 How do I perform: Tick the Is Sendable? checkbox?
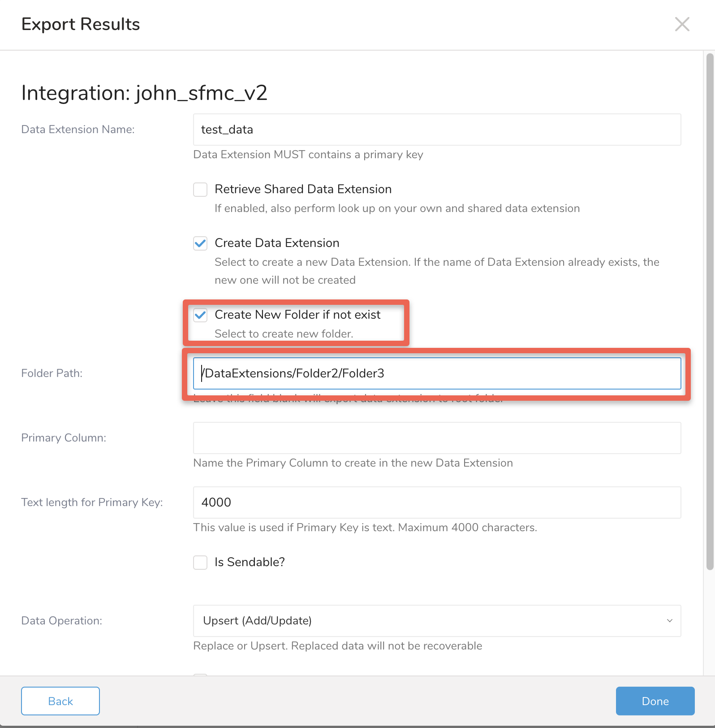pos(200,563)
